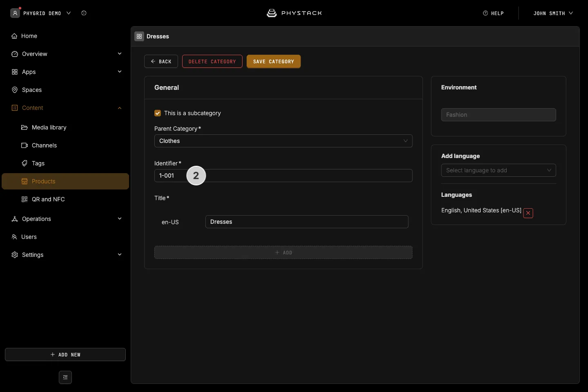Open the Parent Category dropdown
The width and height of the screenshot is (588, 392).
283,141
